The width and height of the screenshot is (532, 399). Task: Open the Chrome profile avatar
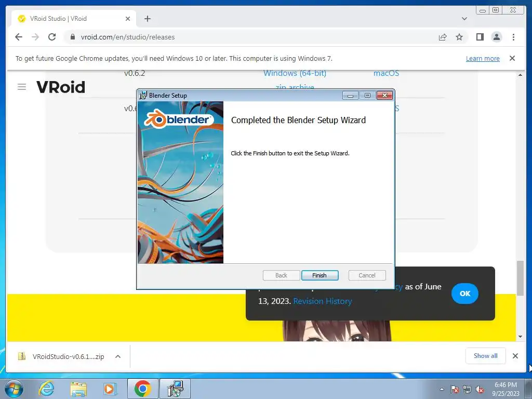(x=496, y=37)
